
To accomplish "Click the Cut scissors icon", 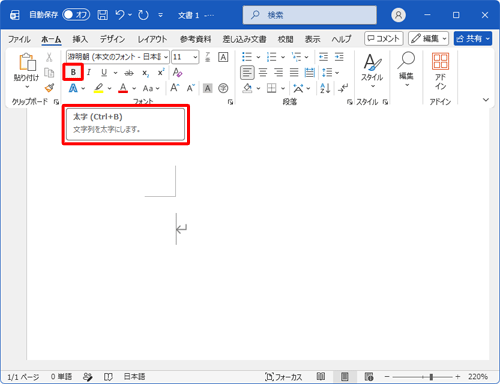I will point(49,57).
